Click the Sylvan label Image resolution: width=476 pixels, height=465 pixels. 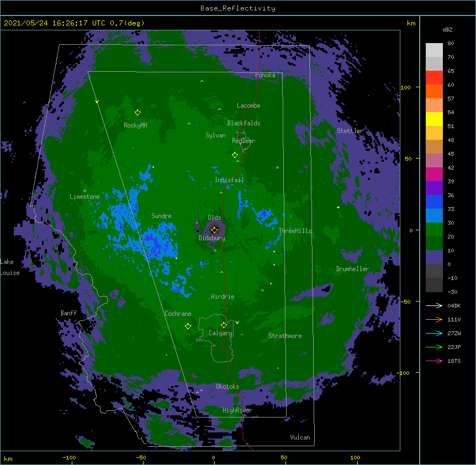coord(215,135)
